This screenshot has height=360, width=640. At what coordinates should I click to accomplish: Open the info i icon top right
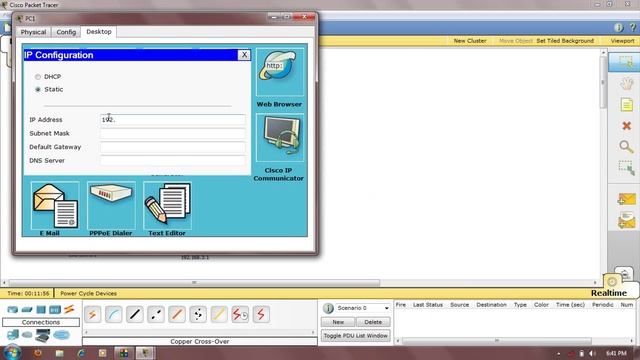click(x=618, y=27)
